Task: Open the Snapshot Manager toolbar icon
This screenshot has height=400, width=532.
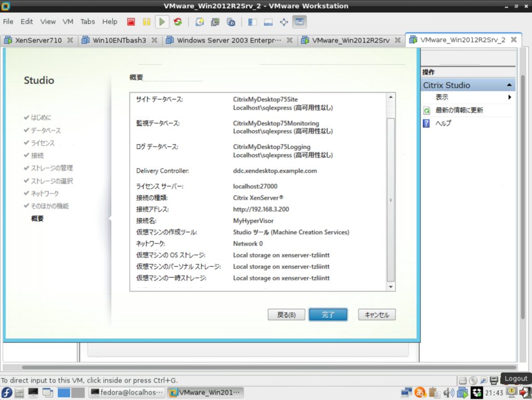Action: point(231,22)
